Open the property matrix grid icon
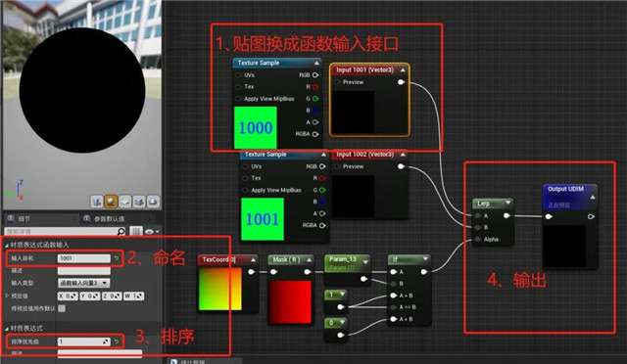The width and height of the screenshot is (627, 364). coord(136,231)
